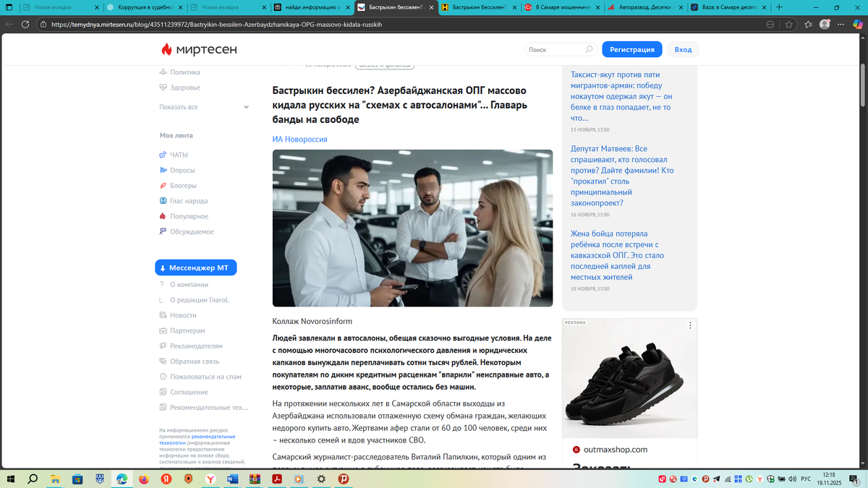The width and height of the screenshot is (868, 488).
Task: Reload the page with refresh icon
Action: point(25,24)
